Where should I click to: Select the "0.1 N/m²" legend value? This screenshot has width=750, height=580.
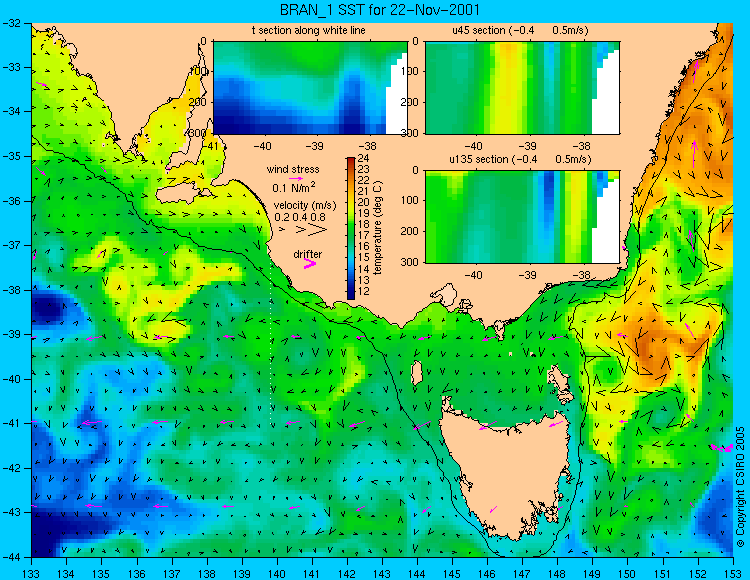tap(294, 187)
